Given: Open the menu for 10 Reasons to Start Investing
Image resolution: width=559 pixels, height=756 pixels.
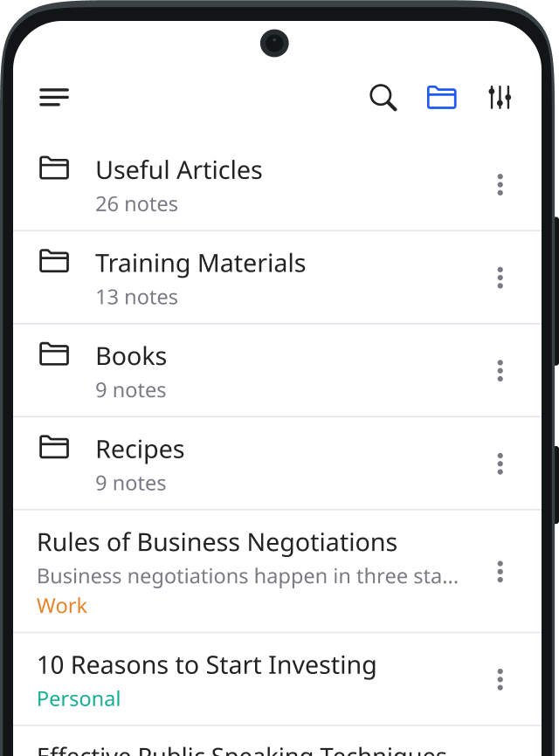Looking at the screenshot, I should tap(500, 679).
